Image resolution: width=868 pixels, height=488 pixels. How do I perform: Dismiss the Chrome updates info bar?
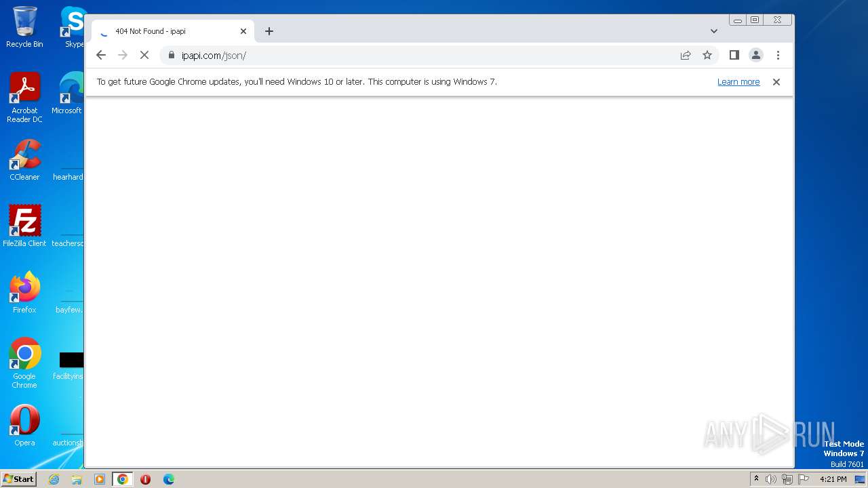776,82
